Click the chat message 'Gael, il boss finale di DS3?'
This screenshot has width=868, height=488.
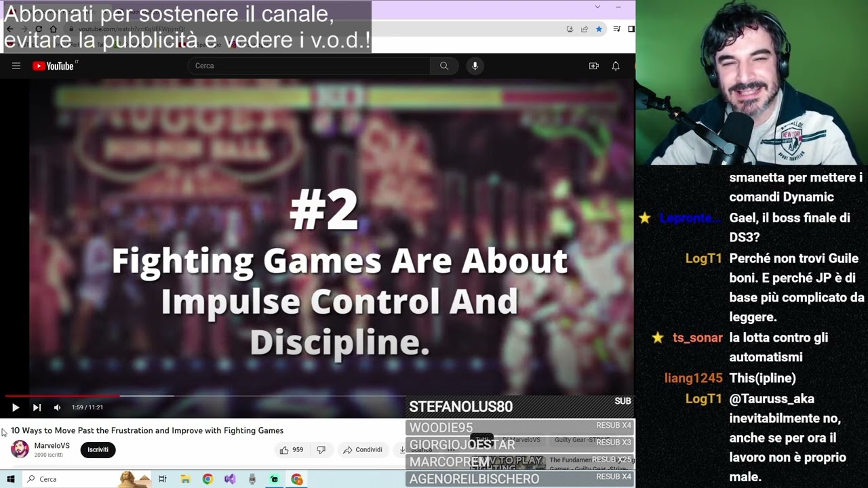[x=789, y=228]
